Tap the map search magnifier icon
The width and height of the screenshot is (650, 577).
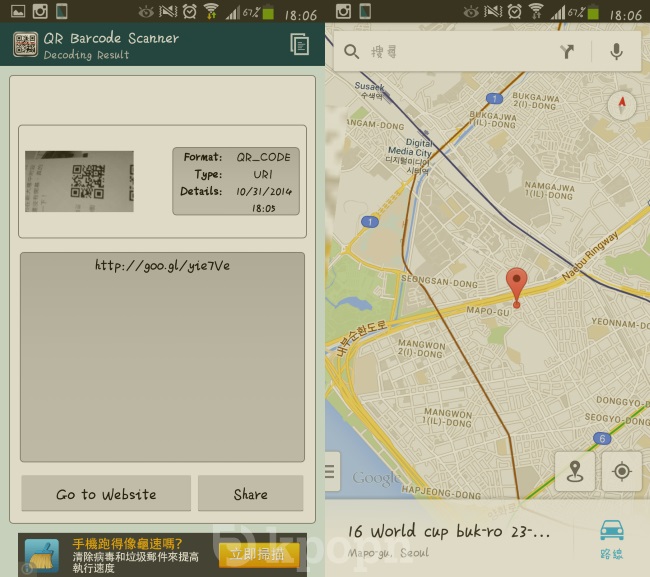[352, 52]
